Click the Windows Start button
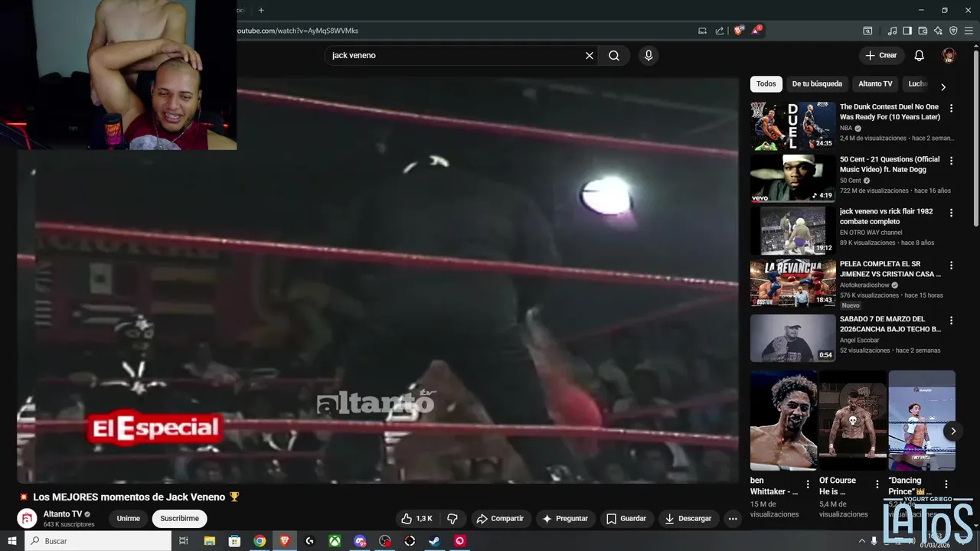The height and width of the screenshot is (551, 980). (x=12, y=541)
